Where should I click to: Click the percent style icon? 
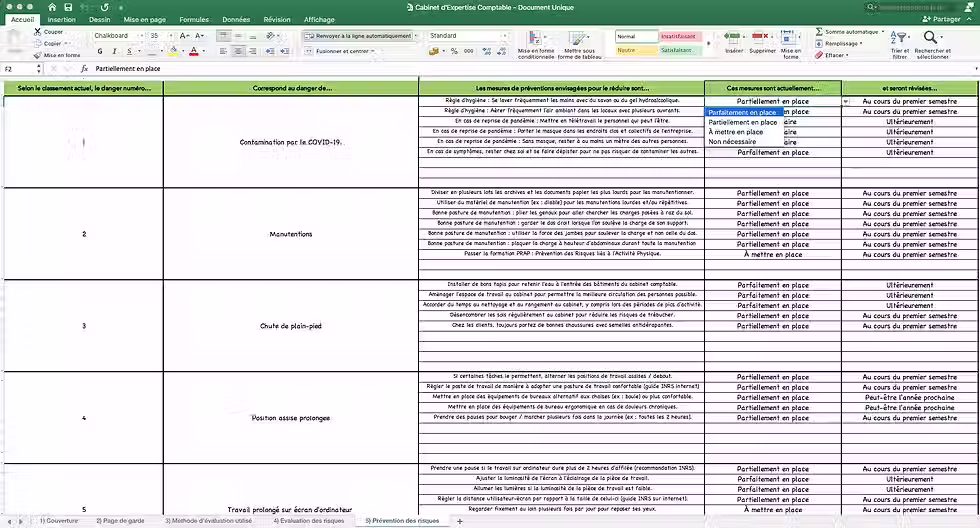[454, 51]
